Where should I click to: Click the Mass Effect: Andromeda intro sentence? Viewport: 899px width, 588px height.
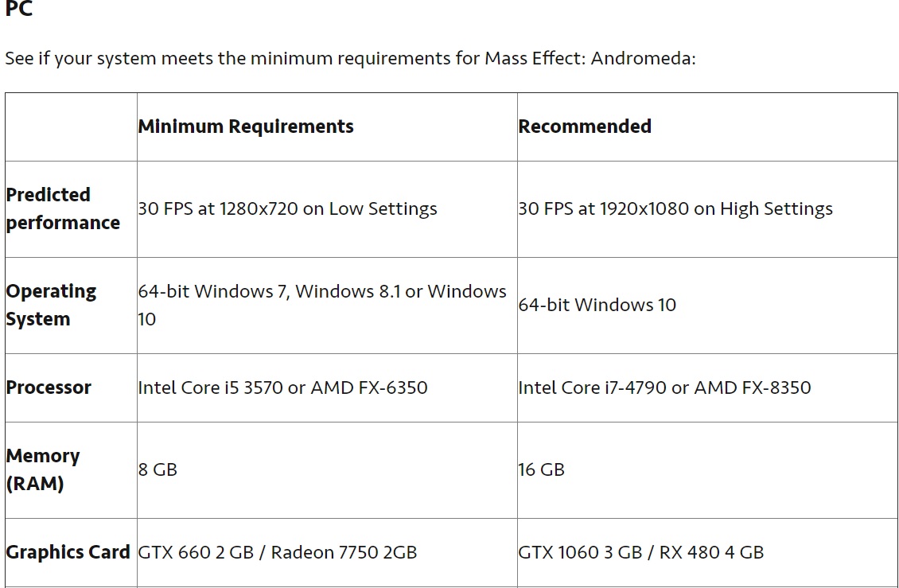coord(350,59)
